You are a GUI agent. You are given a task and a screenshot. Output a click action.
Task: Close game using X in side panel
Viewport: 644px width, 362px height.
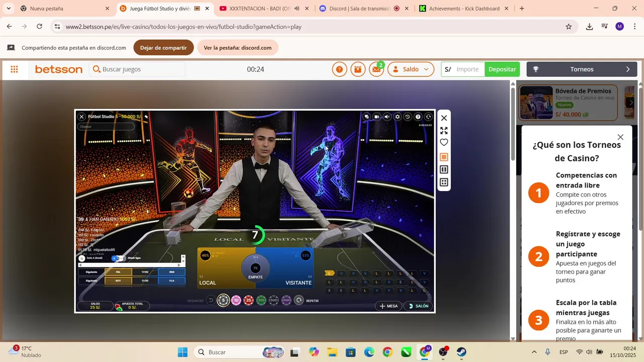[x=444, y=118]
